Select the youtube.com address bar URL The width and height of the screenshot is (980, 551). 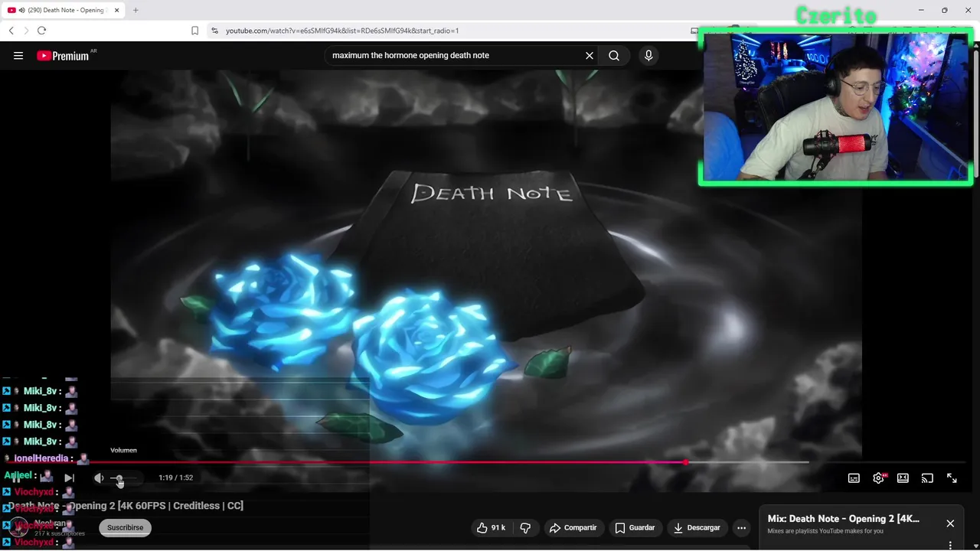(x=342, y=31)
